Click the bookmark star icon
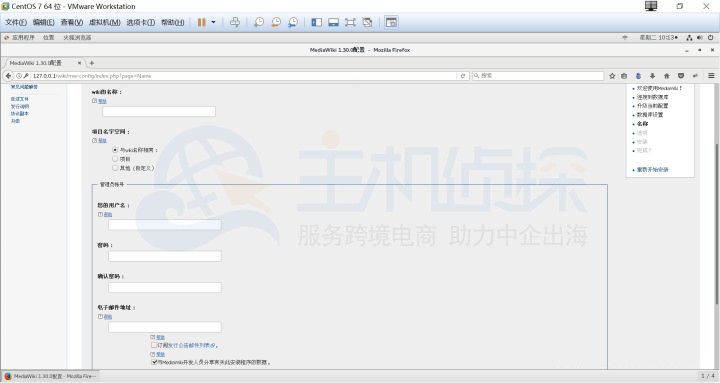This screenshot has height=383, width=720. click(612, 76)
